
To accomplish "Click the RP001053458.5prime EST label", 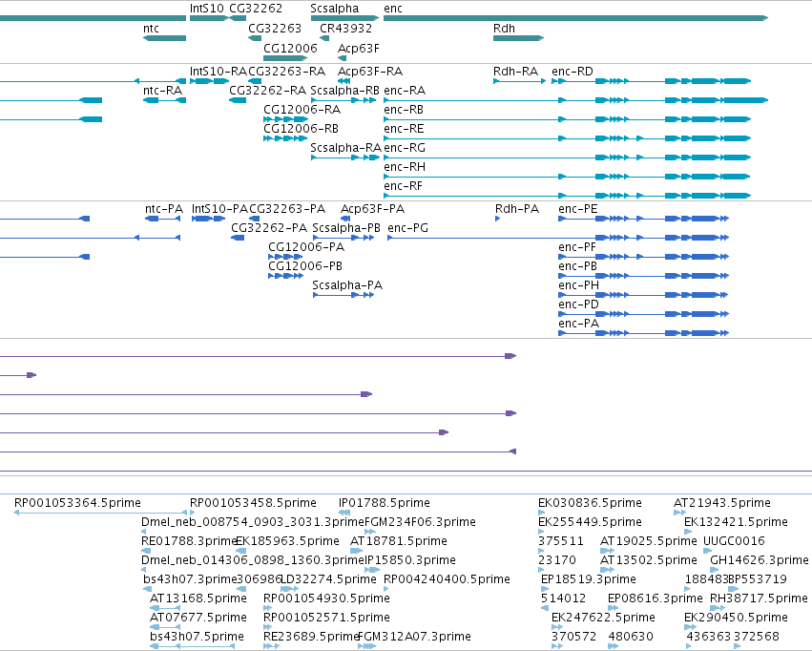I will pyautogui.click(x=253, y=503).
